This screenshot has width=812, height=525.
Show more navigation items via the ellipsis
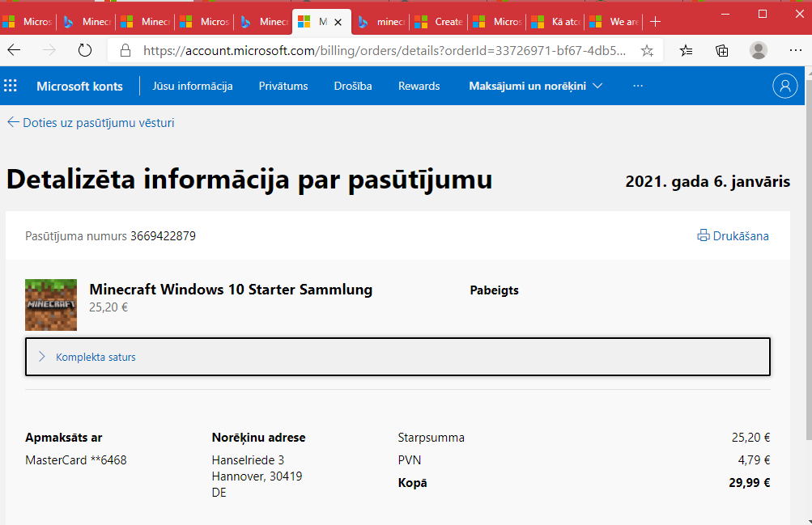(637, 86)
